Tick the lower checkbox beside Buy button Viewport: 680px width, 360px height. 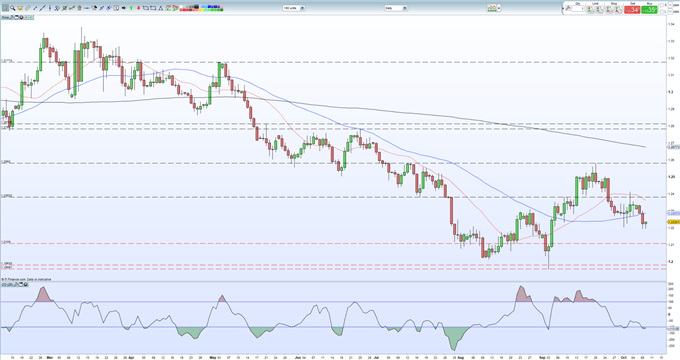click(x=661, y=11)
